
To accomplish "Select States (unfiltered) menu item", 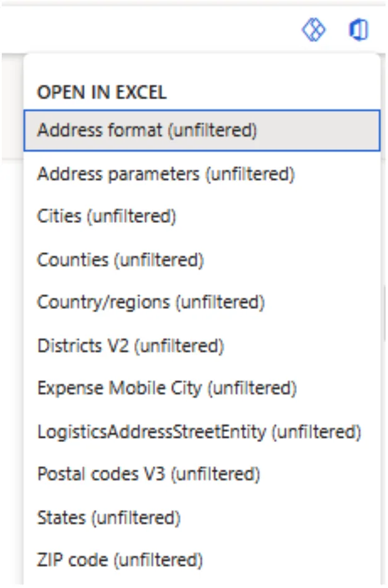I will tap(109, 517).
